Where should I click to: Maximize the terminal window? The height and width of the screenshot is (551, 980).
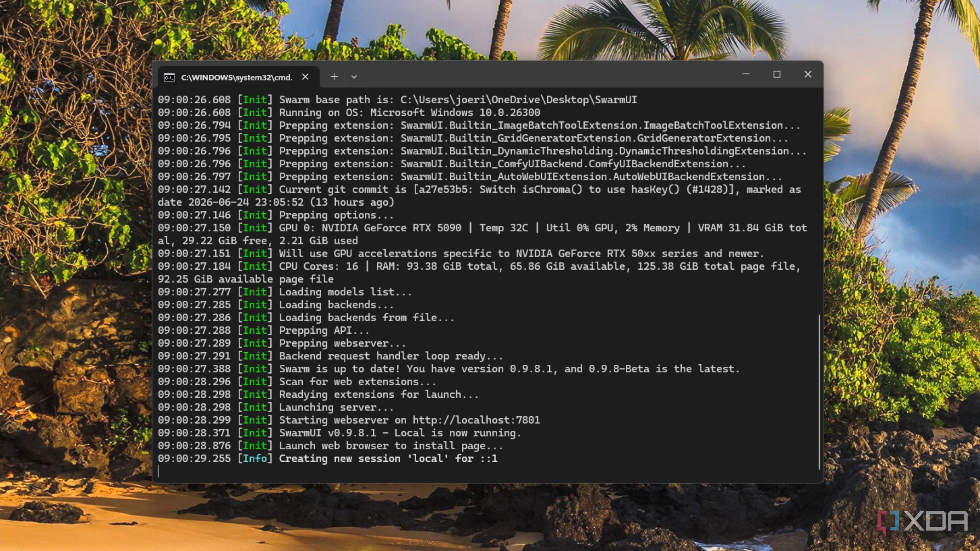click(x=777, y=74)
